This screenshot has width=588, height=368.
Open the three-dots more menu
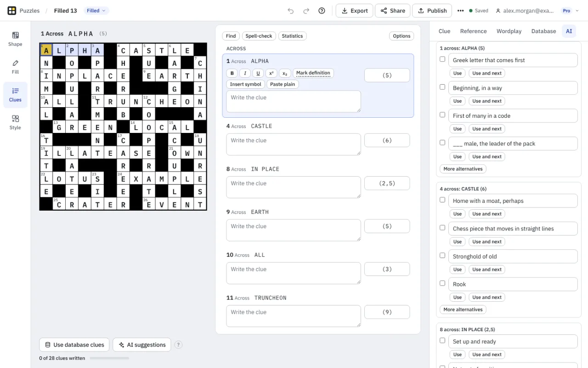click(x=460, y=11)
